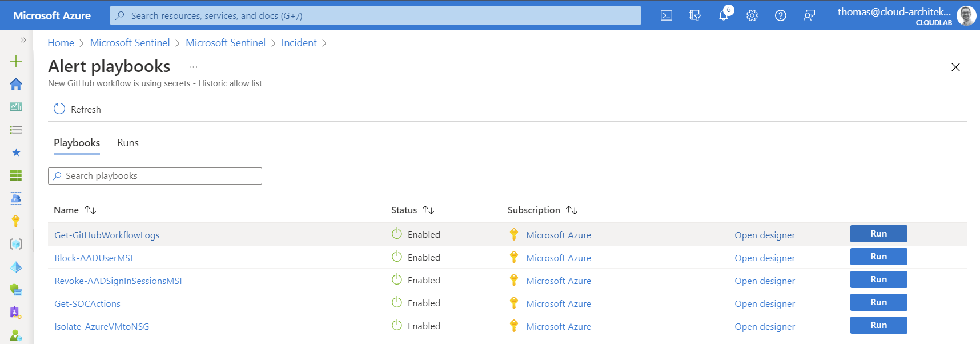Go to Home icon in sidebar
The image size is (980, 344).
tap(16, 84)
